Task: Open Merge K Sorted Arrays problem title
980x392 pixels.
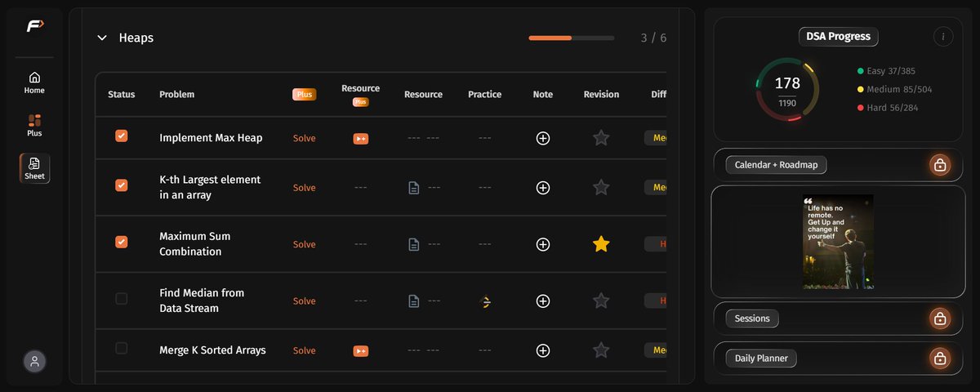Action: [x=212, y=350]
